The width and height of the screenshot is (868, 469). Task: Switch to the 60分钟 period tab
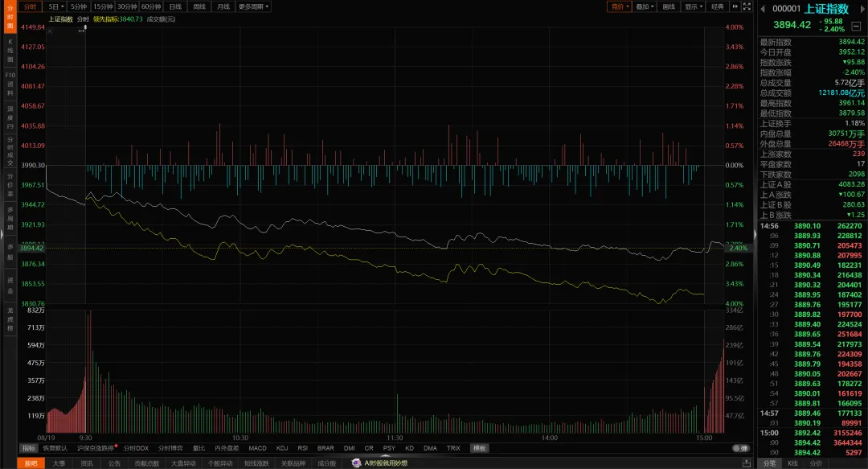(x=151, y=6)
